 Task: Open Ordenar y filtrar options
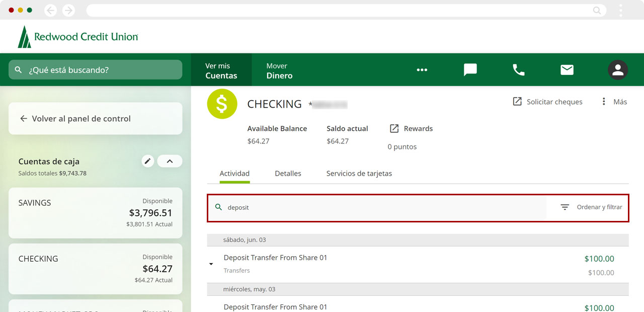pyautogui.click(x=592, y=207)
